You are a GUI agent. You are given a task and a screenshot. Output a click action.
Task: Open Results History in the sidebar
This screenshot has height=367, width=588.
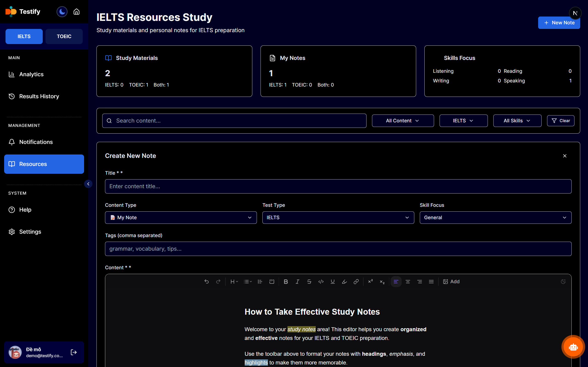tap(39, 96)
